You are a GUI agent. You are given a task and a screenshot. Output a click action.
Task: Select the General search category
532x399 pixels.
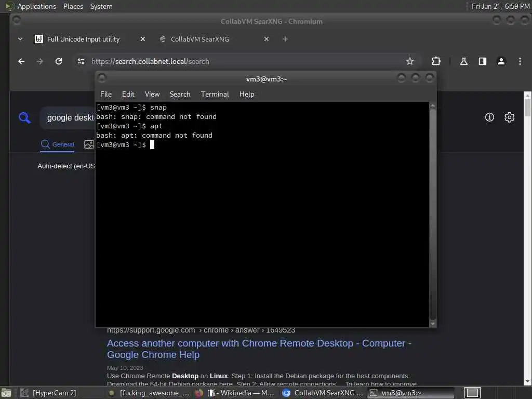(57, 144)
